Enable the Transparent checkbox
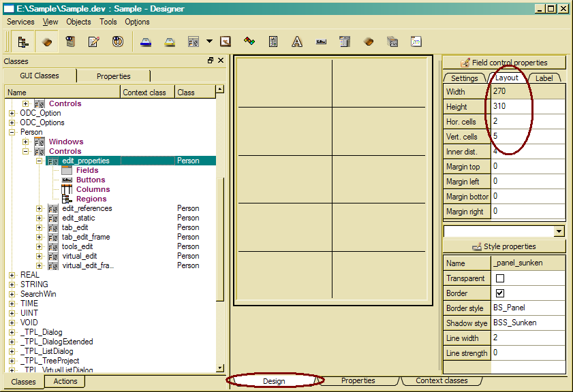 click(x=500, y=278)
